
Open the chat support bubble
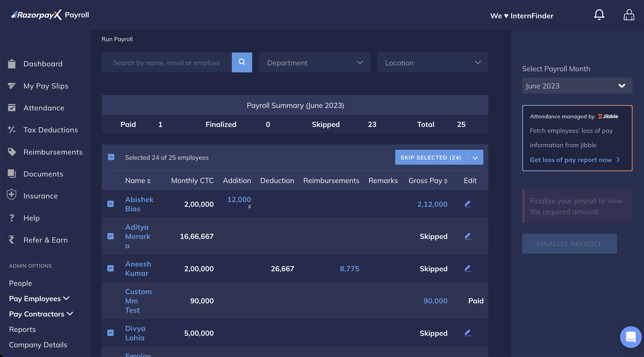pos(630,337)
